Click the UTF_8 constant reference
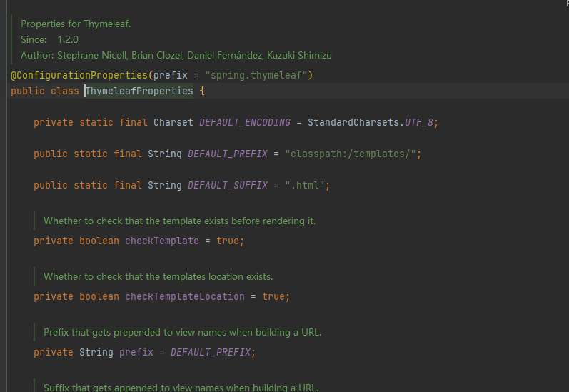 pyautogui.click(x=419, y=122)
